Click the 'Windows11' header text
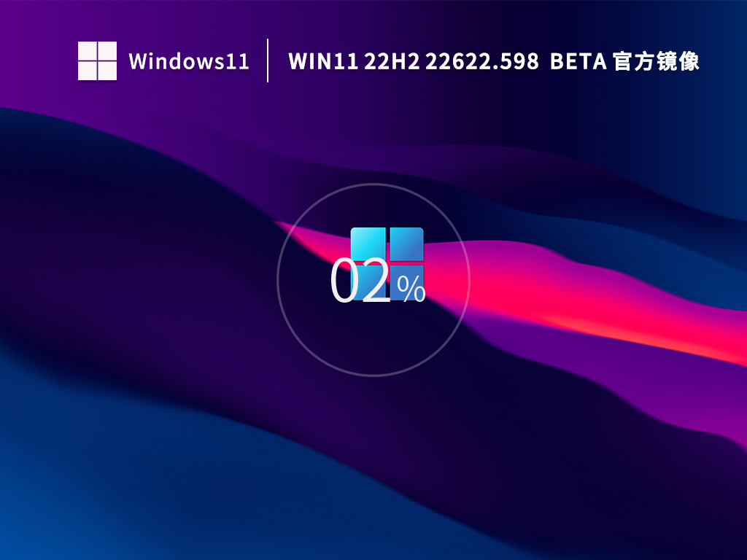The height and width of the screenshot is (560, 747). click(189, 61)
